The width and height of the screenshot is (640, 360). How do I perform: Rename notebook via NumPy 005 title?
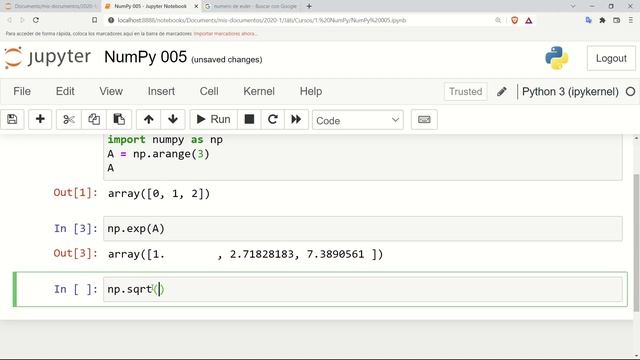[x=145, y=57]
